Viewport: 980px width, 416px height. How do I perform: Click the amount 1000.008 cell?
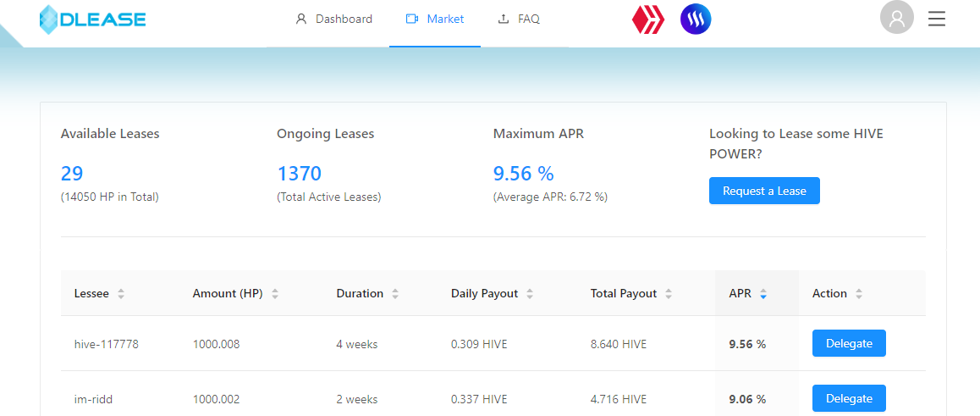click(x=217, y=343)
